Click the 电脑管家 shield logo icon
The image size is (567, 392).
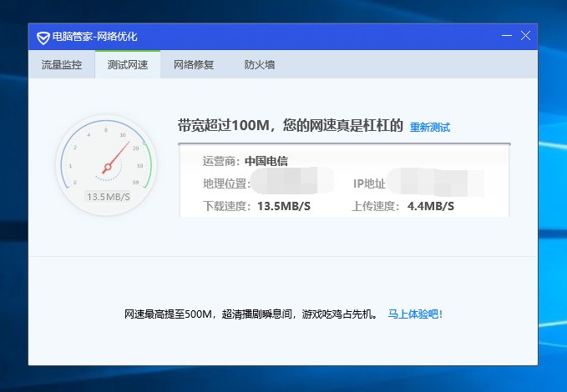(x=43, y=38)
